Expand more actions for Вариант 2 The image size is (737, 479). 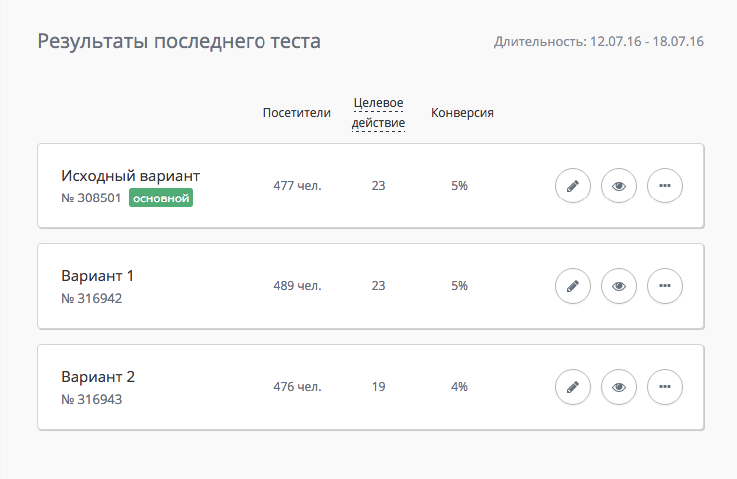[665, 387]
